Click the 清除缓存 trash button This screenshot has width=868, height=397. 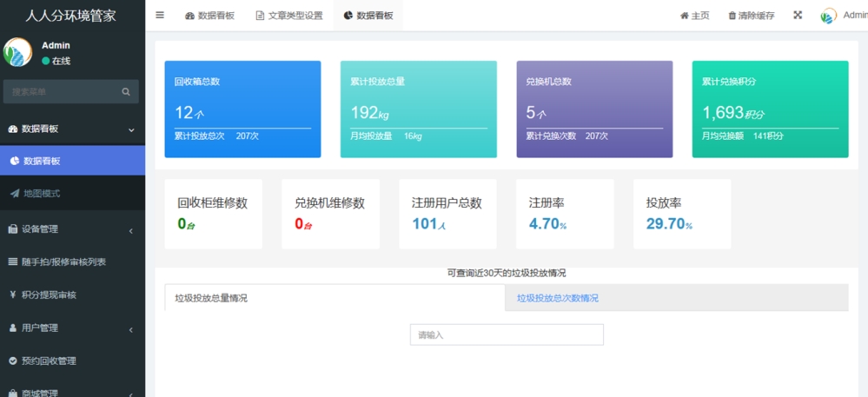click(x=752, y=16)
